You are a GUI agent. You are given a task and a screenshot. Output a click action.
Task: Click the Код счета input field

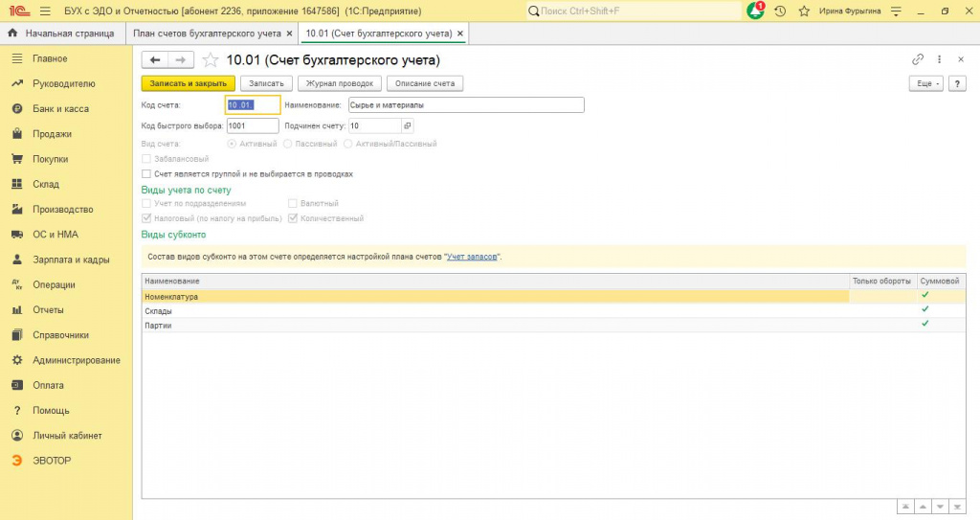tap(253, 105)
